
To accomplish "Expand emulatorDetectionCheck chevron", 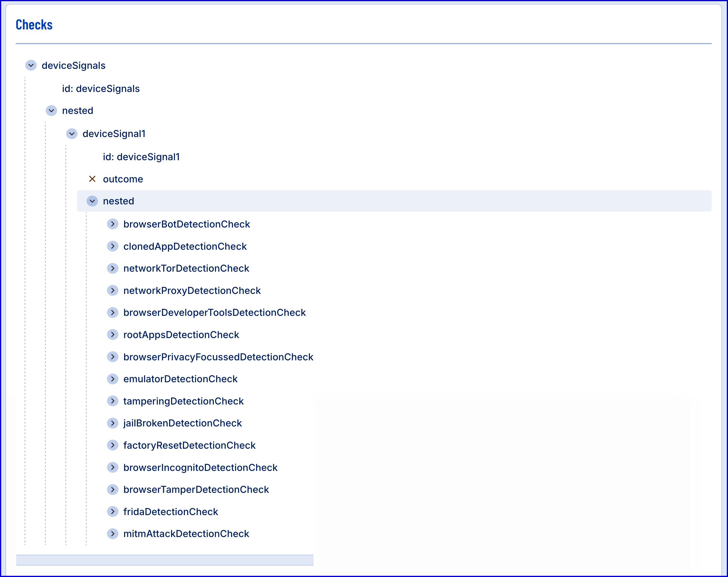I will click(x=112, y=379).
